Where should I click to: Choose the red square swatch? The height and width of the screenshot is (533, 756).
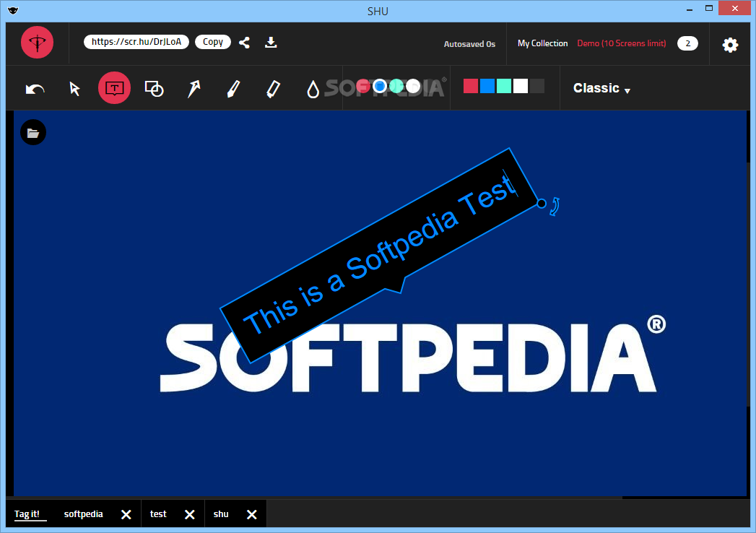pyautogui.click(x=471, y=86)
